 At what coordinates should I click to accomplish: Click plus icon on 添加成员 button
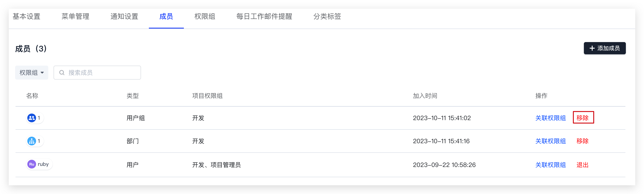(592, 48)
